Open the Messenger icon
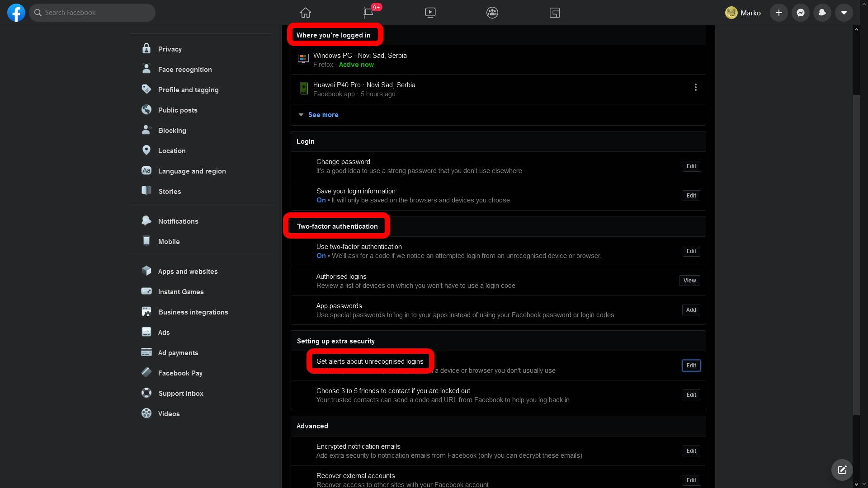Image resolution: width=868 pixels, height=488 pixels. pos(801,13)
